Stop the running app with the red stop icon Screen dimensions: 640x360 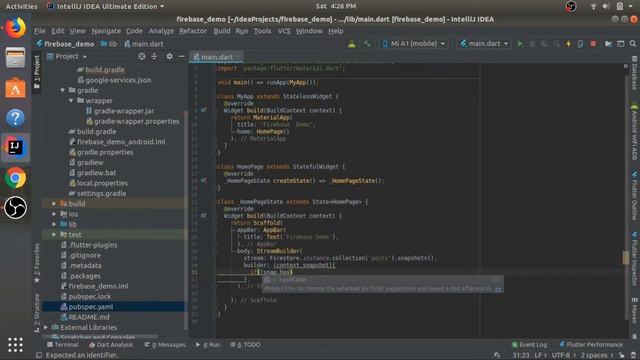click(593, 44)
